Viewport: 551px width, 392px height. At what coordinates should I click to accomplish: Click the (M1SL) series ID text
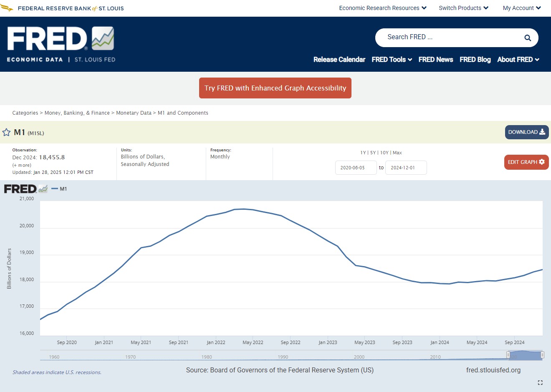pyautogui.click(x=36, y=133)
